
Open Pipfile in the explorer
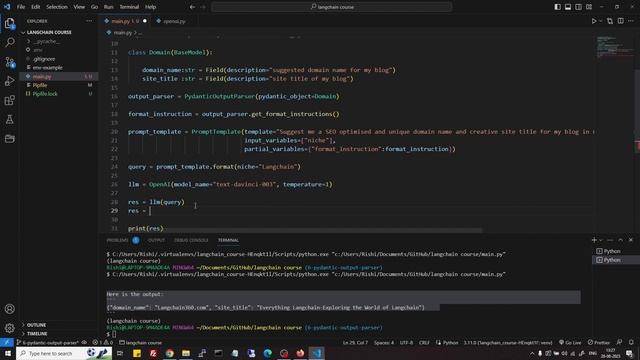[40, 85]
